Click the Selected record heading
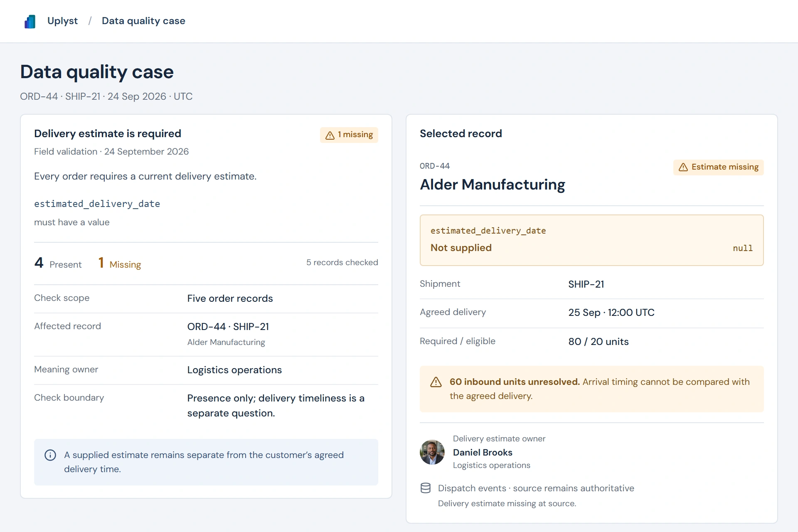Screen dimensions: 798x532 coord(461,133)
